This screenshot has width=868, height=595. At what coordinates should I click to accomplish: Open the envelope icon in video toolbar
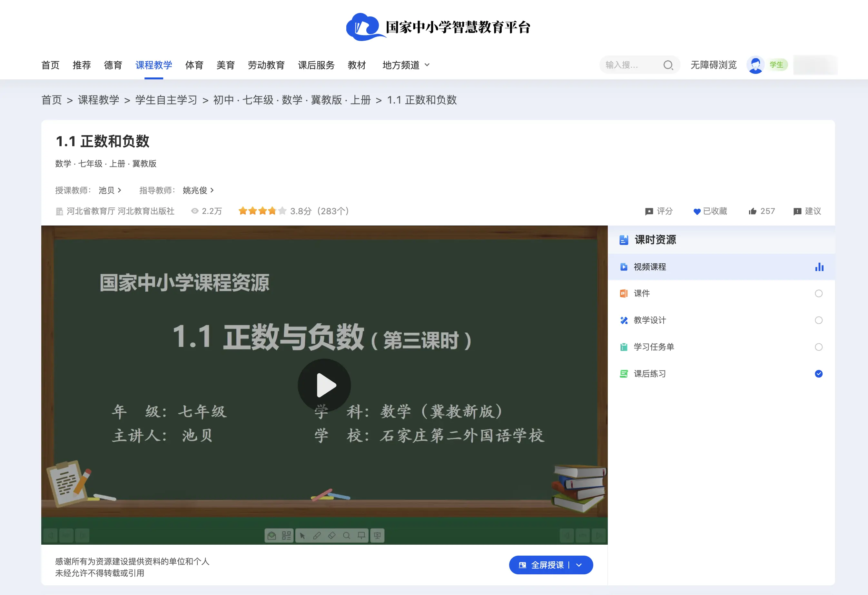point(272,536)
